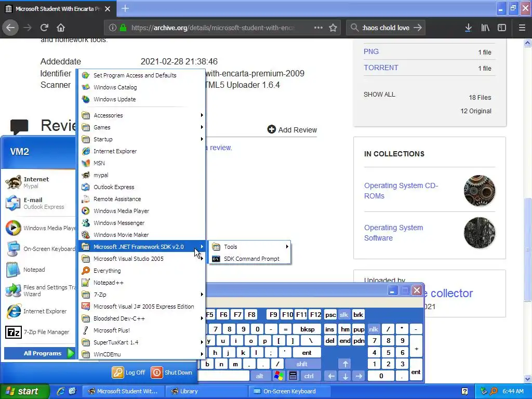
Task: Open Operating System Software collection thumbnail
Action: click(480, 233)
